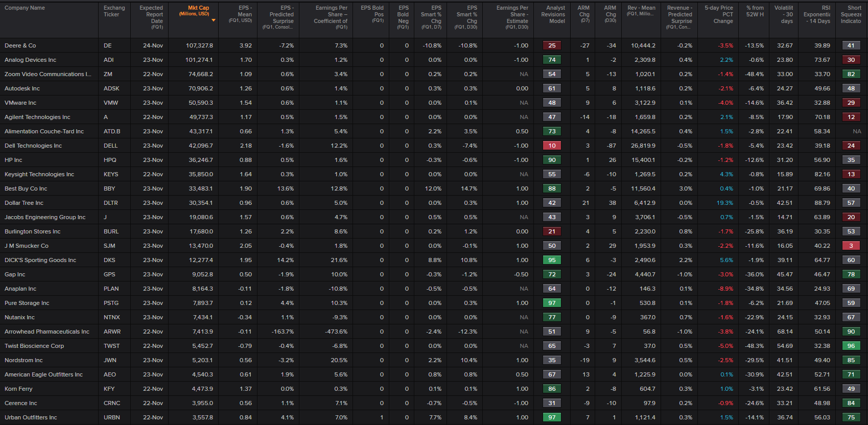This screenshot has width=868, height=425.
Task: Click the GPS ticker cell
Action: (x=109, y=274)
